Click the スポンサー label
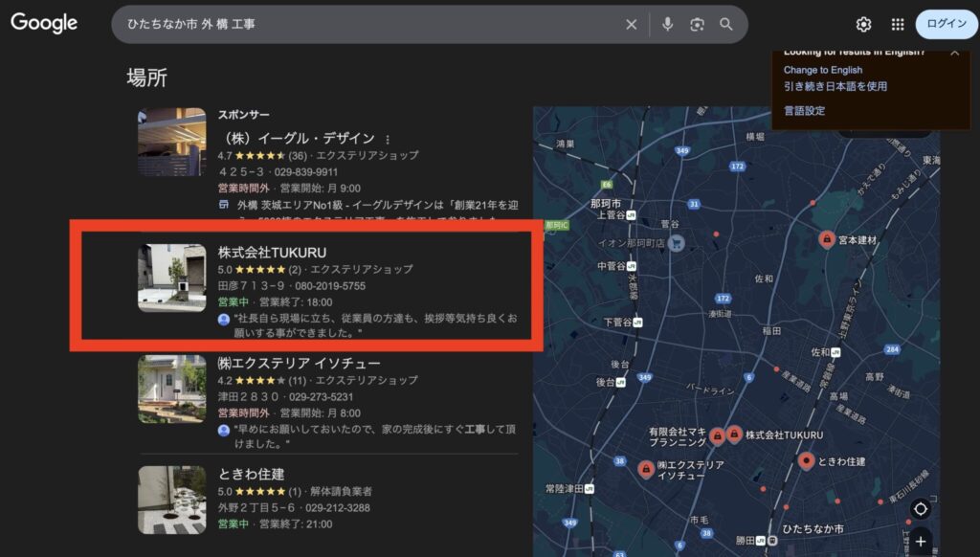The image size is (980, 557). [244, 115]
